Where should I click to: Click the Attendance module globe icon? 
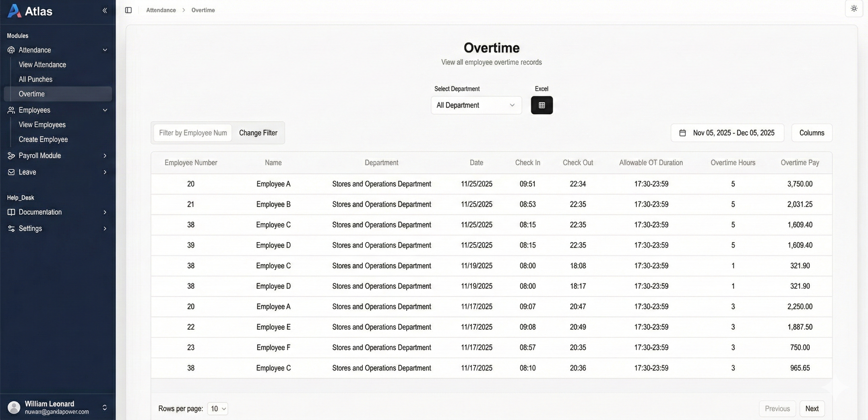coord(11,50)
